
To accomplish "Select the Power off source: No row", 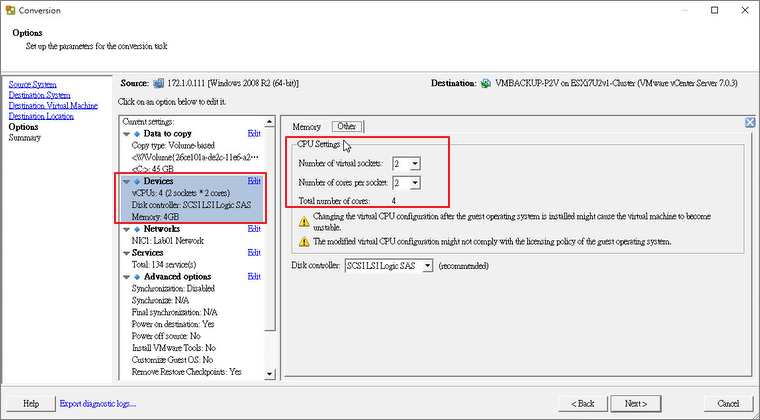I will 166,336.
